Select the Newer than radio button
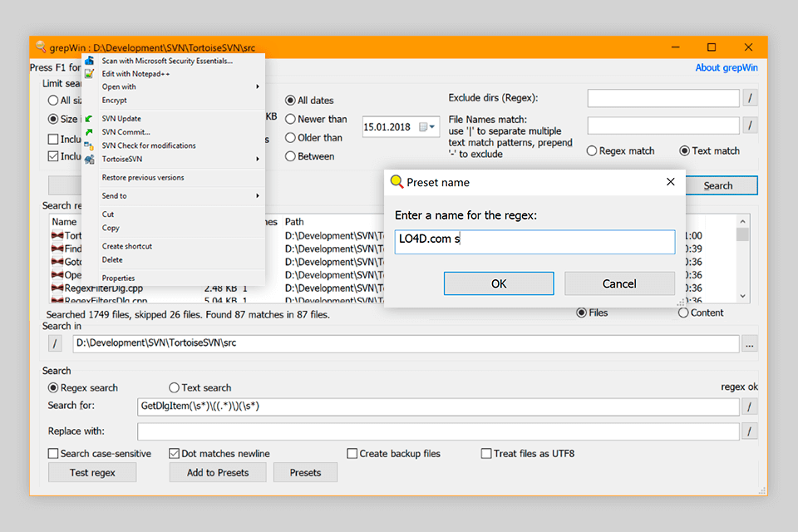The image size is (798, 532). (290, 119)
